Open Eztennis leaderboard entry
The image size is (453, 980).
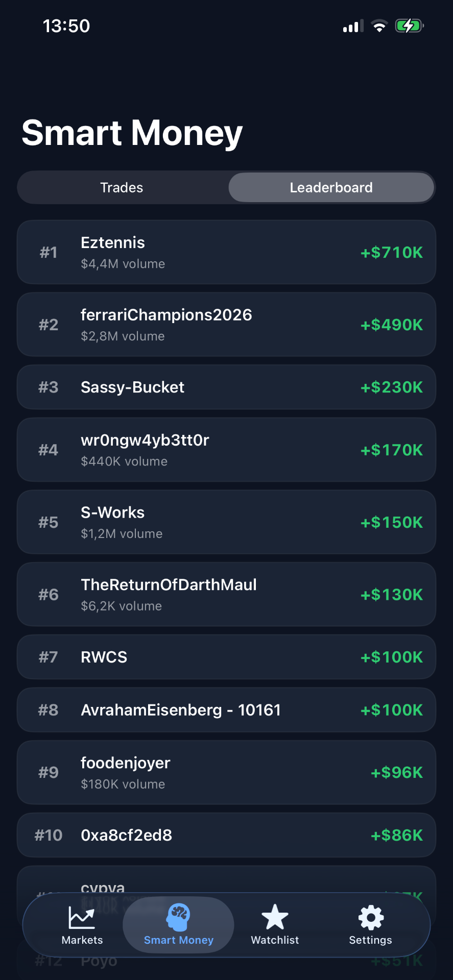[226, 252]
